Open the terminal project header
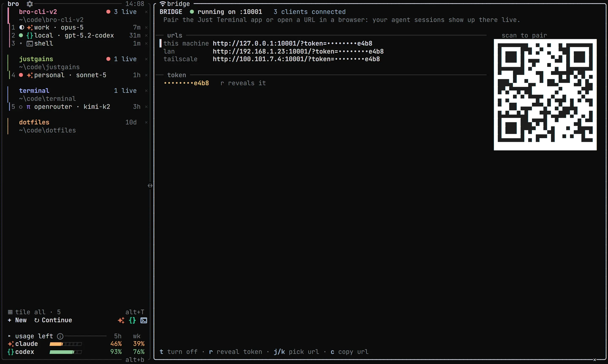This screenshot has height=364, width=608. coord(34,91)
